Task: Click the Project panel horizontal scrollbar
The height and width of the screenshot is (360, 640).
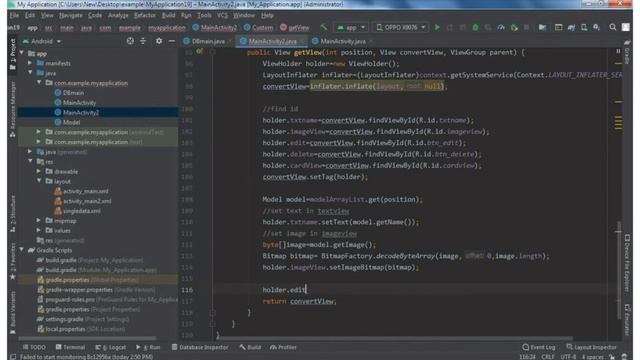Action: pos(87,338)
